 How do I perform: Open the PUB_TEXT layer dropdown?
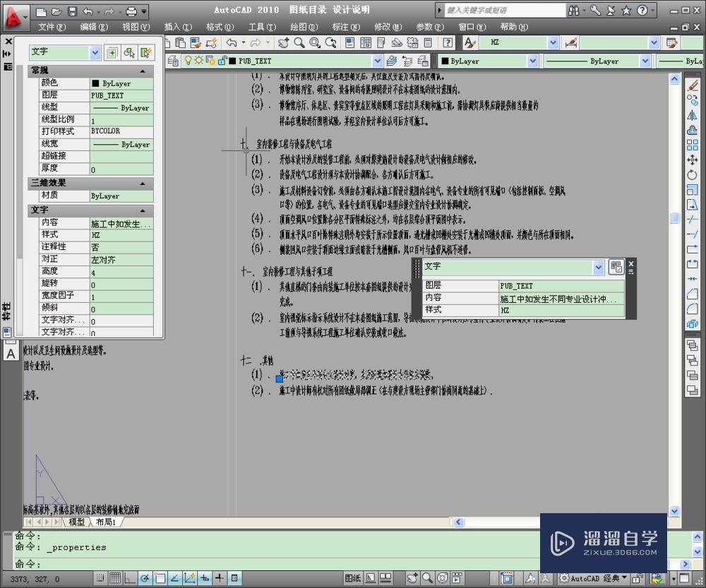coord(378,61)
